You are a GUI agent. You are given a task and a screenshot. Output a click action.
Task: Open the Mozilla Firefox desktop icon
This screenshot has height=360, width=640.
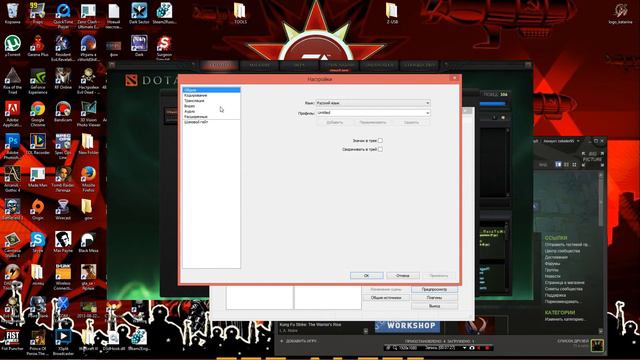[88, 179]
